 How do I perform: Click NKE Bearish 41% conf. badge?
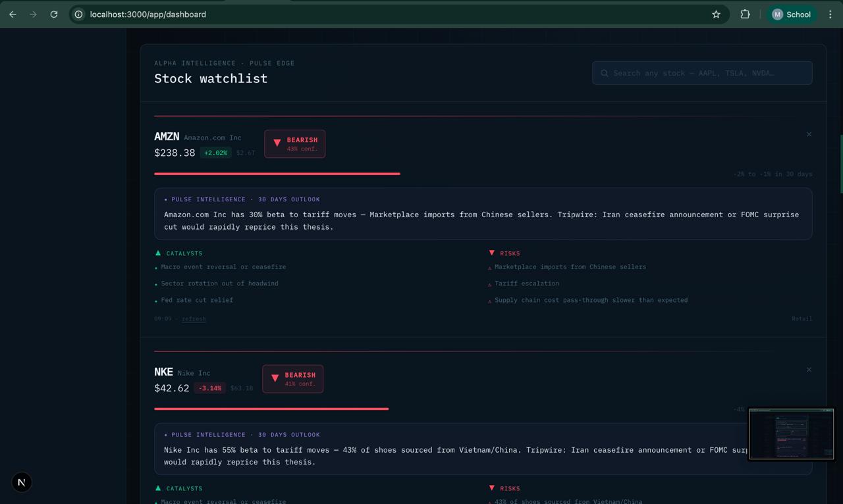pos(292,379)
